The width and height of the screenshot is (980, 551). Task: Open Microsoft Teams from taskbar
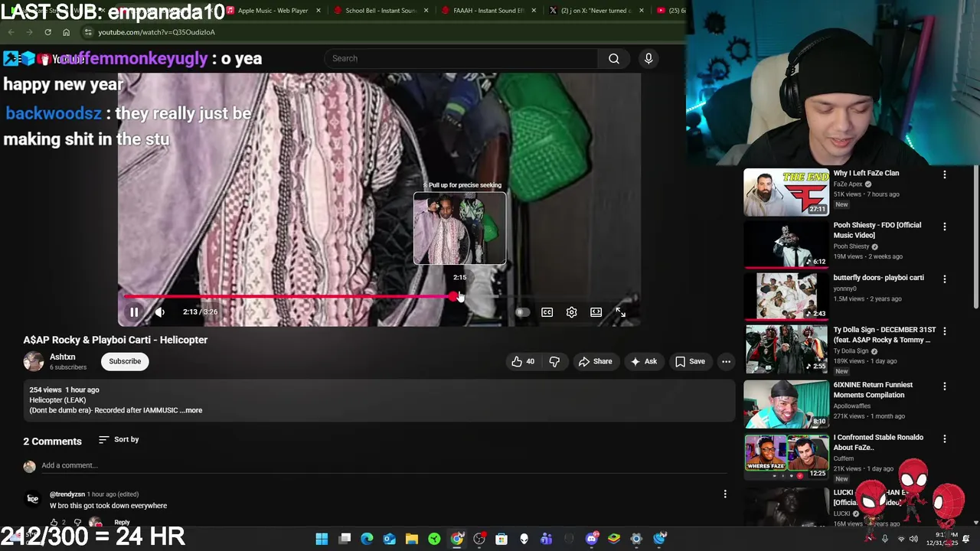pyautogui.click(x=546, y=539)
